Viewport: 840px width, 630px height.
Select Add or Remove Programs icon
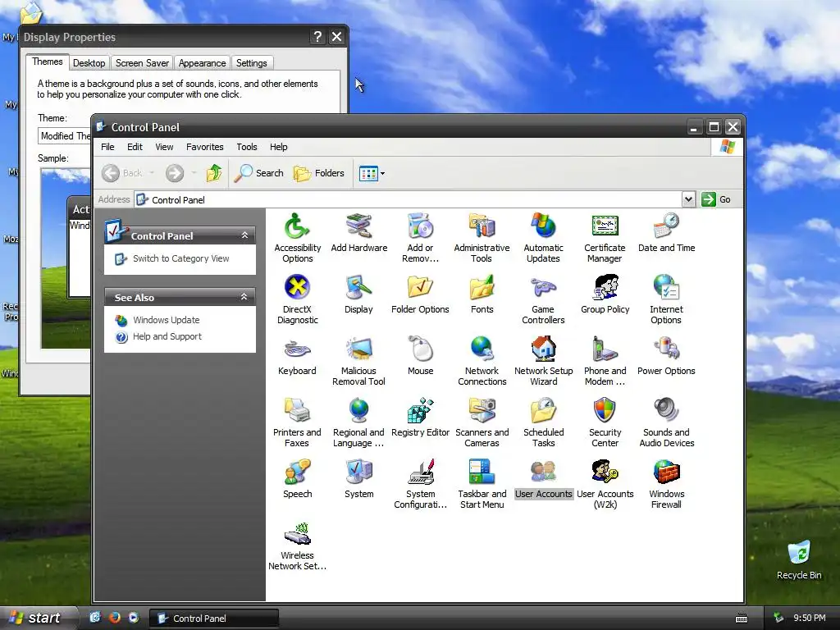(x=420, y=226)
